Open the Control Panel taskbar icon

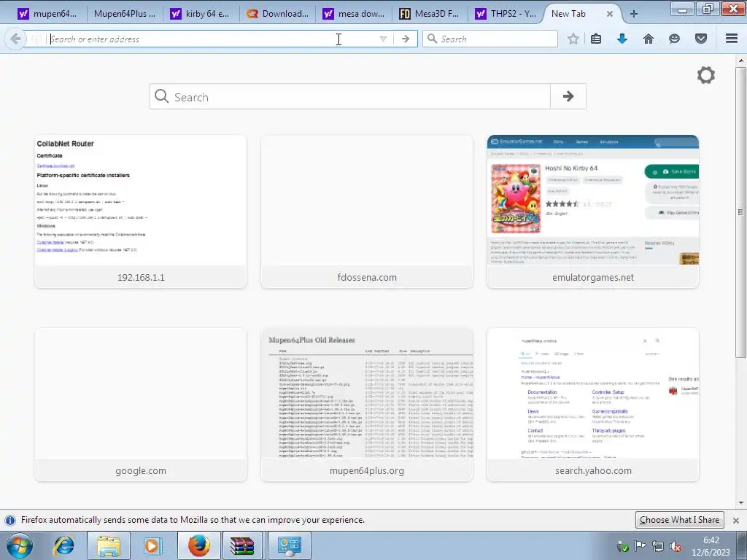289,545
